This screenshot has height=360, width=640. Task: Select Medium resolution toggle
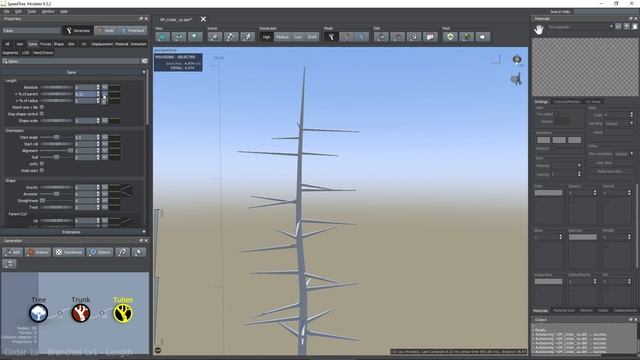282,37
